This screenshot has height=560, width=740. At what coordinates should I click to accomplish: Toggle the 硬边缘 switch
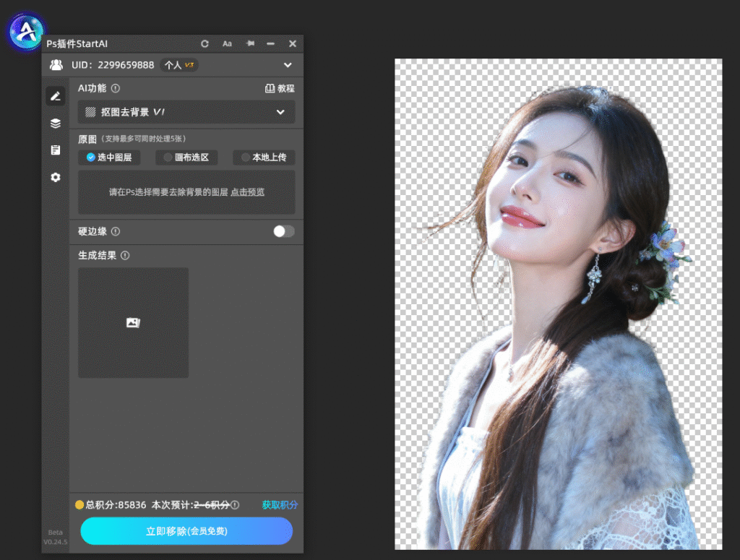(283, 231)
